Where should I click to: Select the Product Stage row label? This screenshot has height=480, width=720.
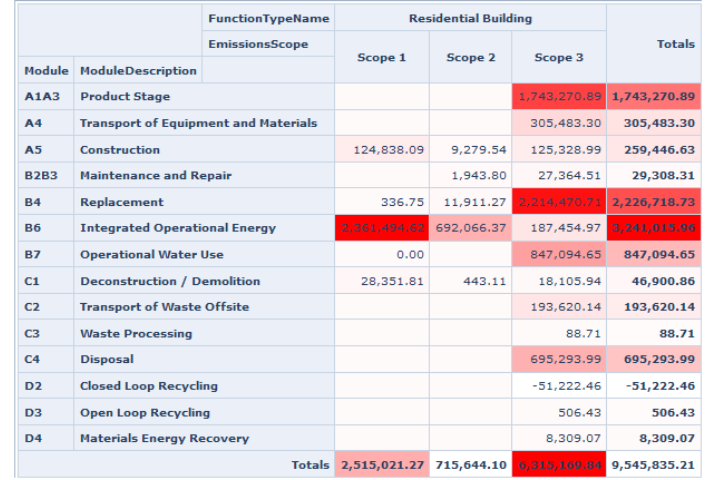[x=125, y=97]
